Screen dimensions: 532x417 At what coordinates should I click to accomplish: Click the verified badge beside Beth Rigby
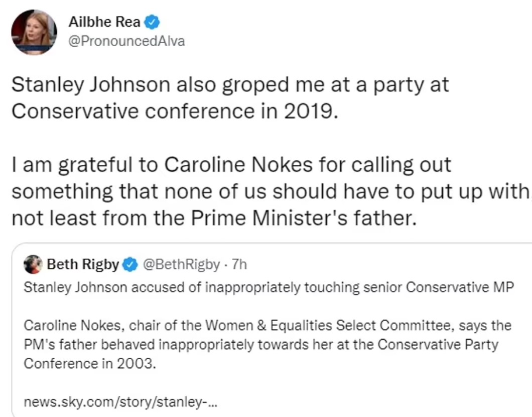click(x=130, y=265)
